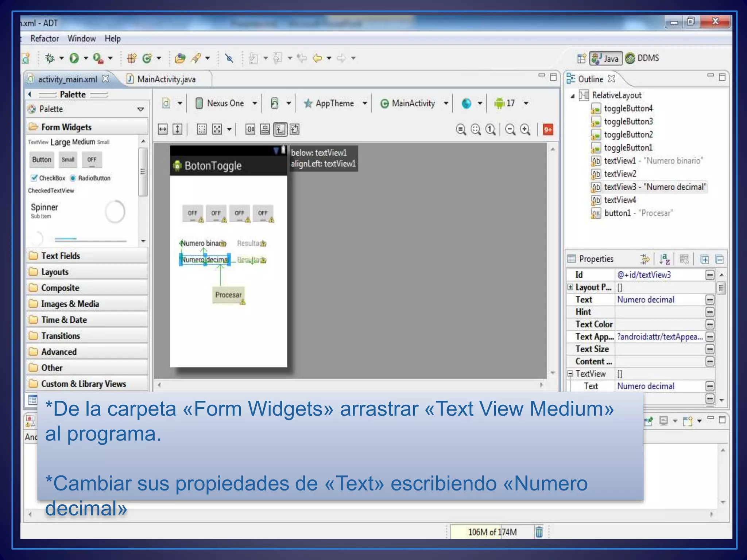Viewport: 747px width, 560px height.
Task: Click the show margins icon in layout toolbar
Action: point(202,129)
